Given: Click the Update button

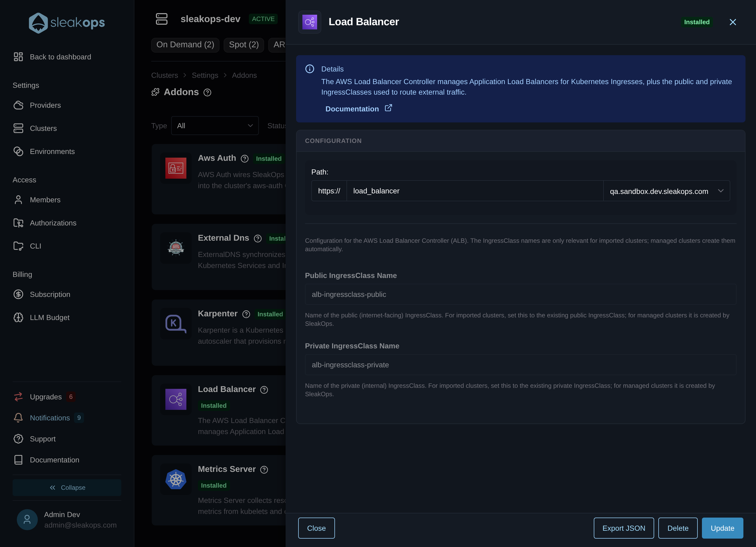Looking at the screenshot, I should tap(722, 528).
